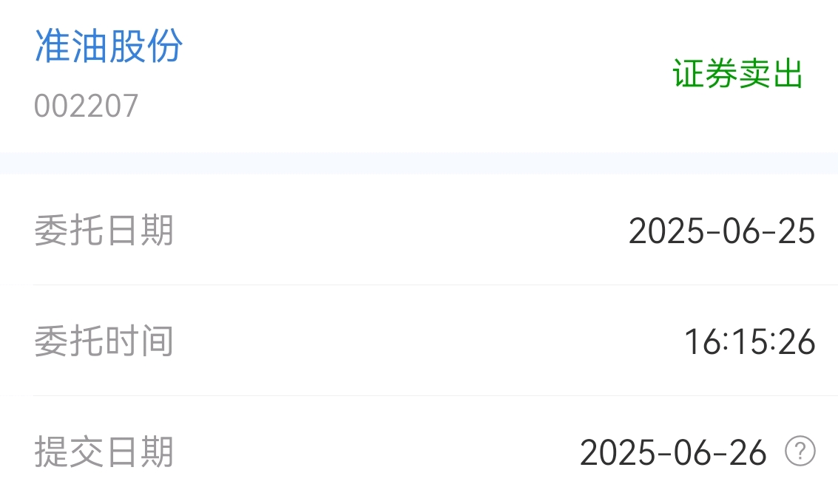Tap empty space in the 委托时间 row
Viewport: 838px width, 504px height.
click(x=428, y=341)
